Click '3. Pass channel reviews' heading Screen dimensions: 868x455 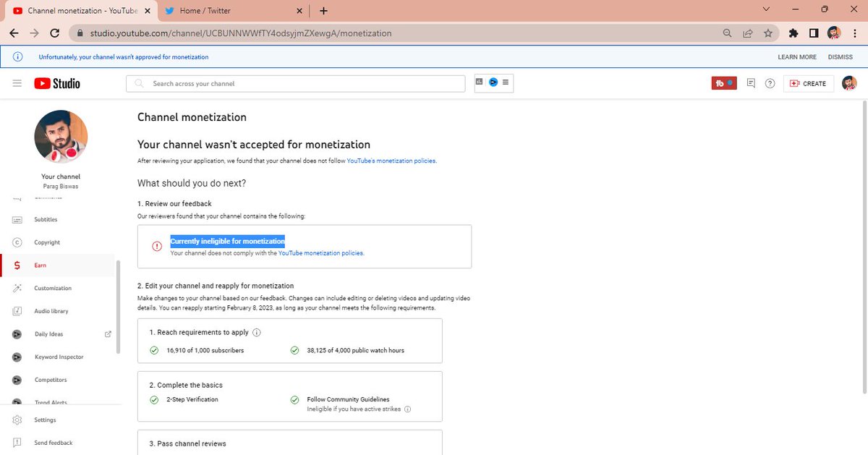coord(188,443)
